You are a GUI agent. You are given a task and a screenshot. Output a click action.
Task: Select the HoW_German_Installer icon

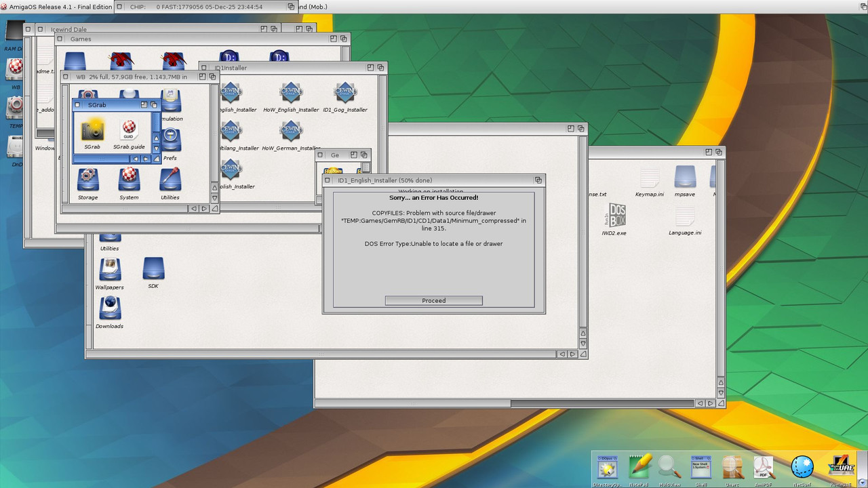[x=291, y=131]
